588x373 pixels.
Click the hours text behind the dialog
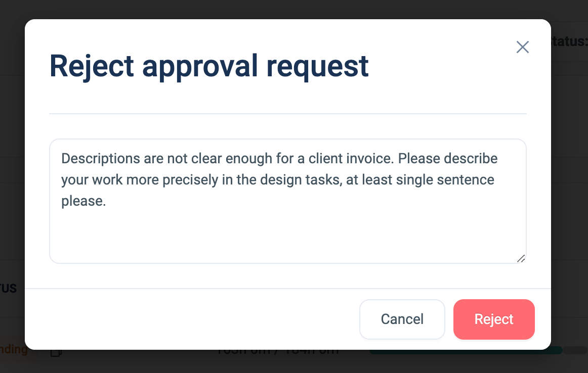[277, 352]
